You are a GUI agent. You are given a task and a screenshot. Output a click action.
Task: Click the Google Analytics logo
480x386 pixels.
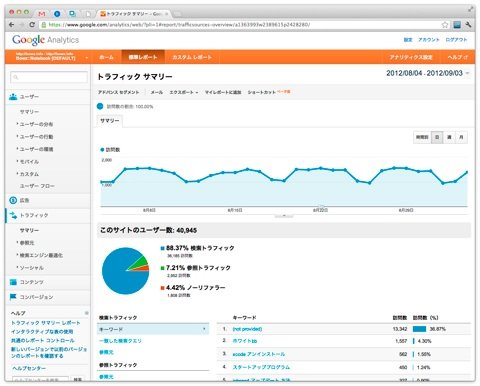46,40
